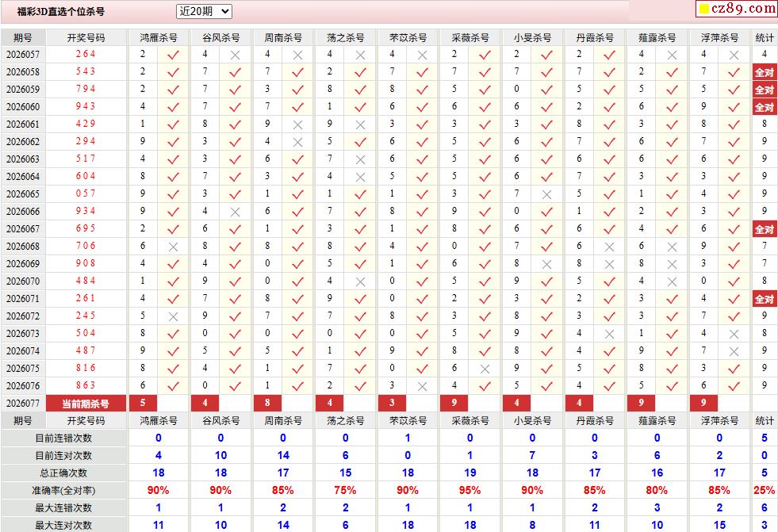Click winning number 264
The image size is (778, 532).
(x=86, y=54)
